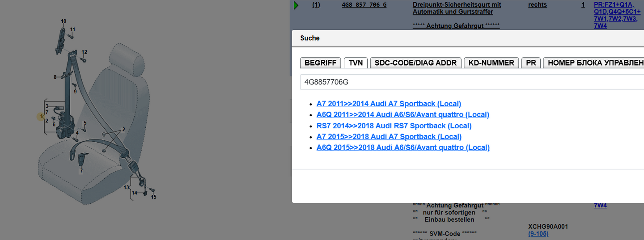Viewport: 644px width, 240px height.
Task: Click the Suche dialog title
Action: (310, 38)
